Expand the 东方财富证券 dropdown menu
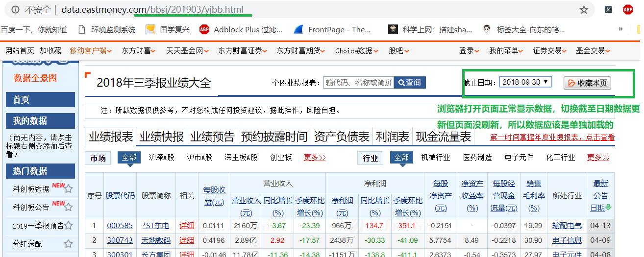The image size is (644, 257). click(x=243, y=50)
